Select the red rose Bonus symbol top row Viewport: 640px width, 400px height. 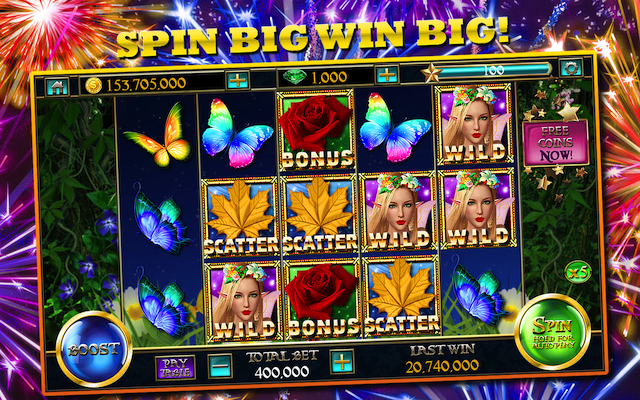tap(315, 130)
